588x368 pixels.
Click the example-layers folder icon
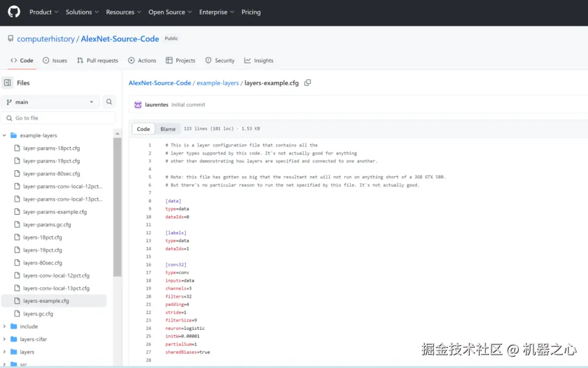(14, 135)
